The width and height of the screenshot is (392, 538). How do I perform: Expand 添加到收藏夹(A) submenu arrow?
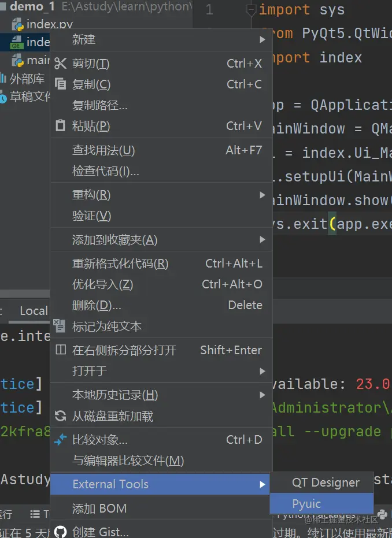pyautogui.click(x=262, y=239)
